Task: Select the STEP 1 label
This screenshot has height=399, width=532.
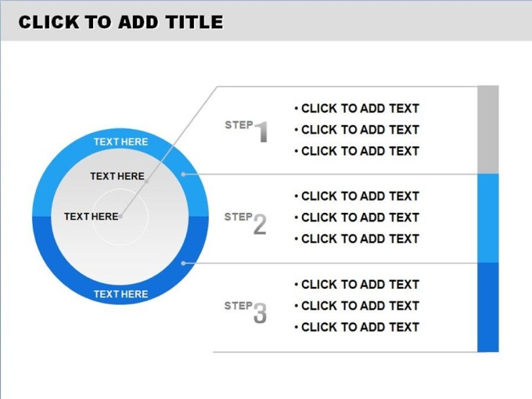Action: (x=246, y=131)
